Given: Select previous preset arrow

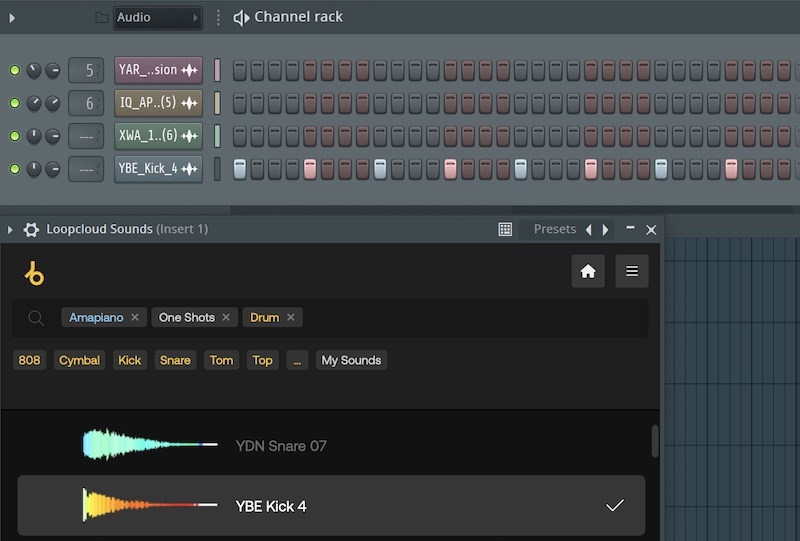Looking at the screenshot, I should click(589, 230).
